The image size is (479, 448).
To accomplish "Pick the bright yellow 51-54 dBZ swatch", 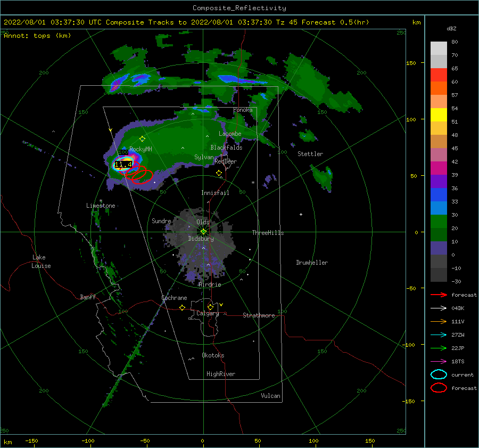I will 439,115.
